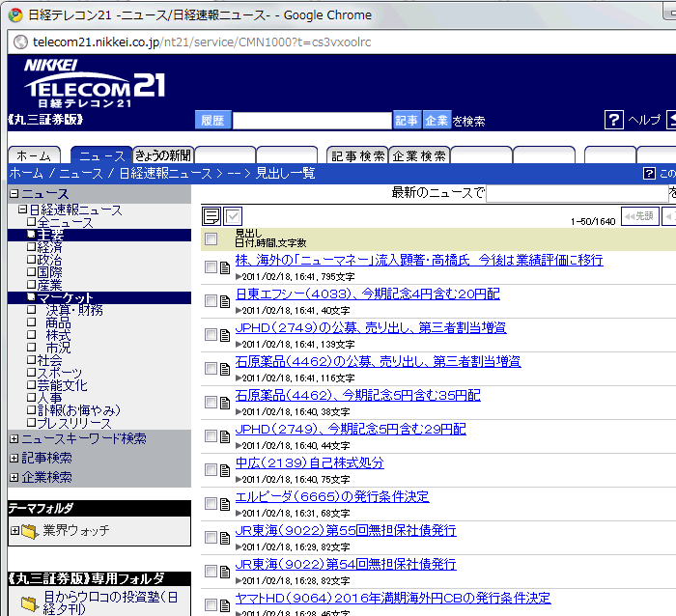
Task: Select 株式 under マーケット
Action: (58, 335)
